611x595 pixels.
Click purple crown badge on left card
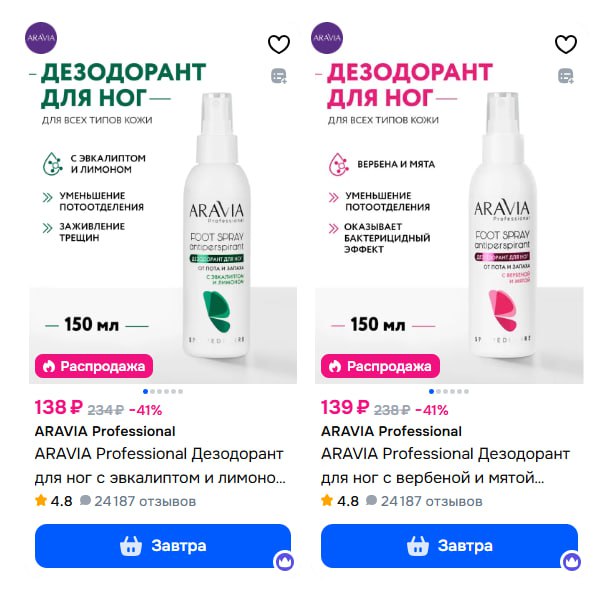[285, 561]
